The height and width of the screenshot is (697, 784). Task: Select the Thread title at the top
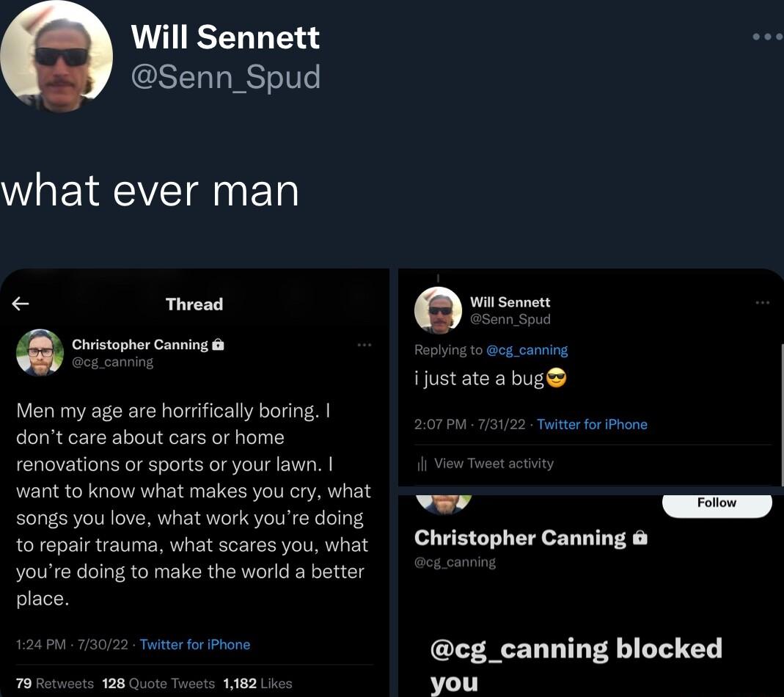tap(194, 304)
